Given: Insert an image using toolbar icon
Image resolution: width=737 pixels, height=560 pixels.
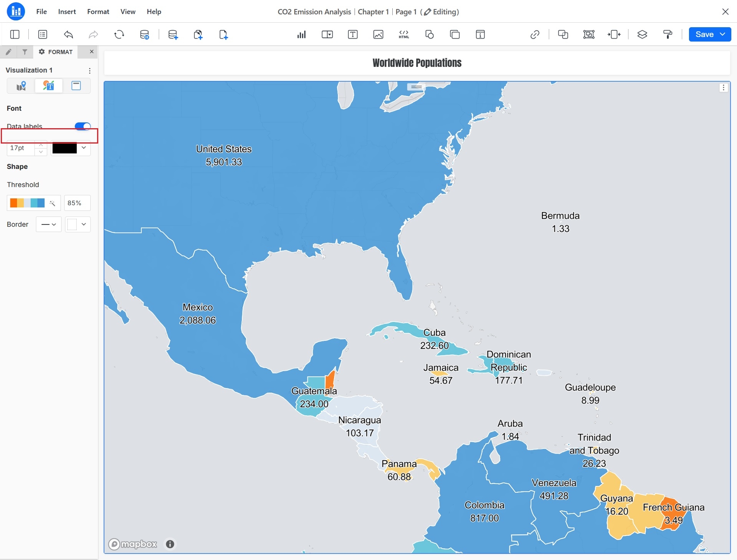Looking at the screenshot, I should point(378,35).
